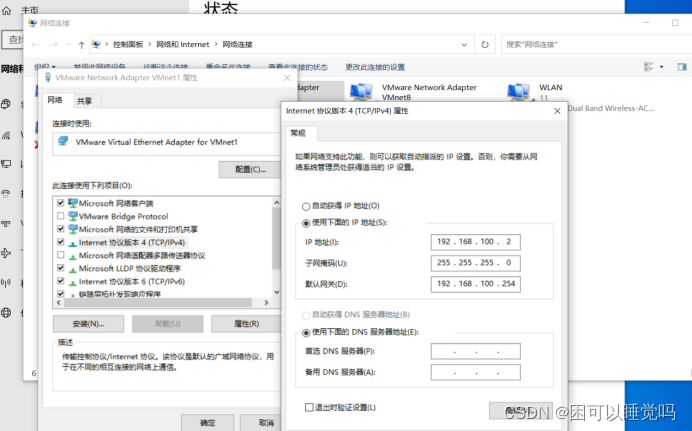Click the Settings home icon

pyautogui.click(x=7, y=10)
